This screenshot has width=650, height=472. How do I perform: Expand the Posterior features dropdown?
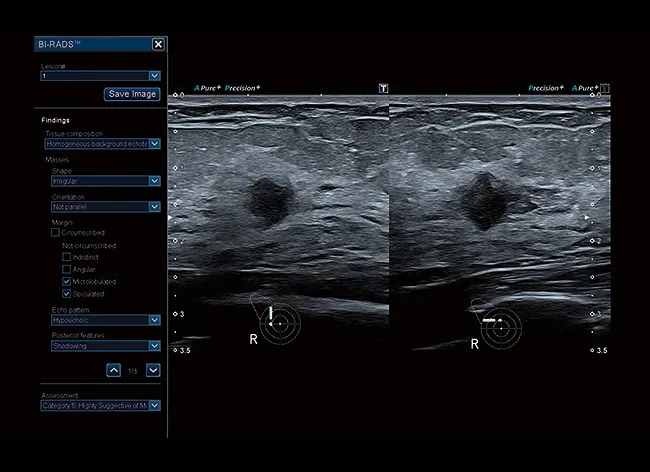pos(154,347)
